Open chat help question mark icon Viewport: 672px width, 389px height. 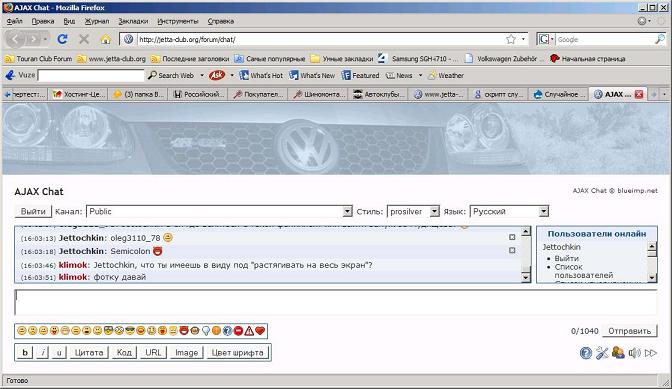pos(585,353)
